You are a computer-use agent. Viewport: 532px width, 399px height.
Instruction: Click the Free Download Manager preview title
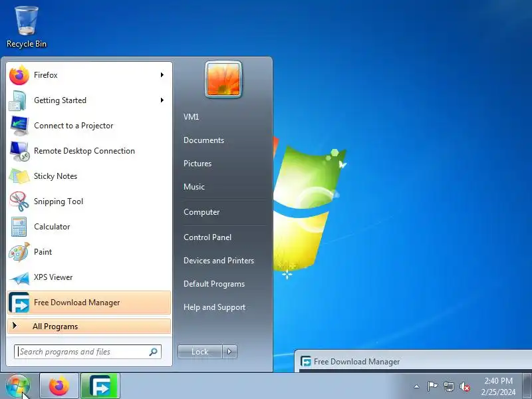click(356, 362)
